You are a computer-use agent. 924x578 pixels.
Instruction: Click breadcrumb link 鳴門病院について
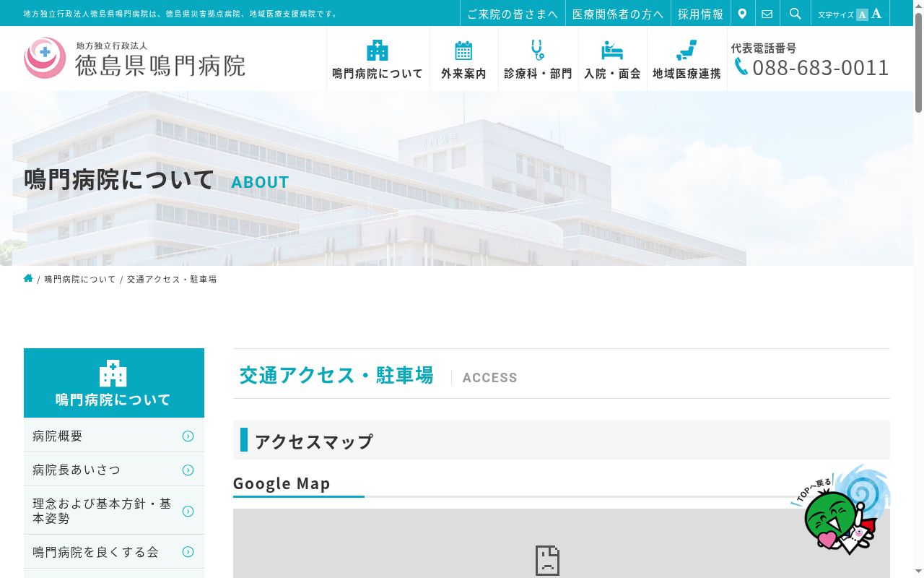(x=79, y=279)
